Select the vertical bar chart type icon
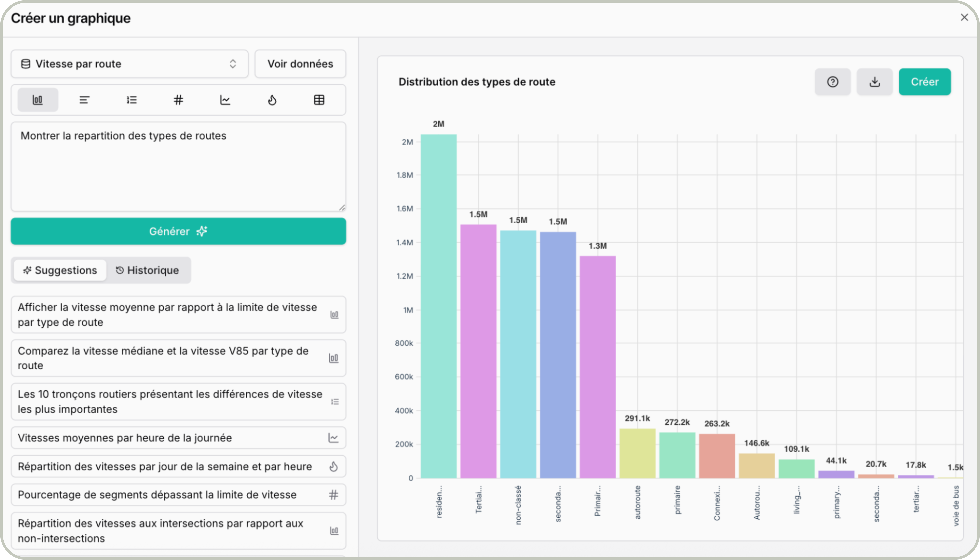The height and width of the screenshot is (560, 980). click(38, 100)
